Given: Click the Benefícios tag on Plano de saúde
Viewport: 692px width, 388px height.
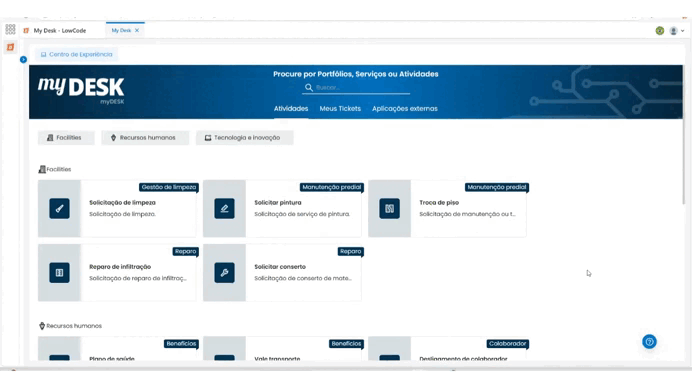Looking at the screenshot, I should coord(181,343).
